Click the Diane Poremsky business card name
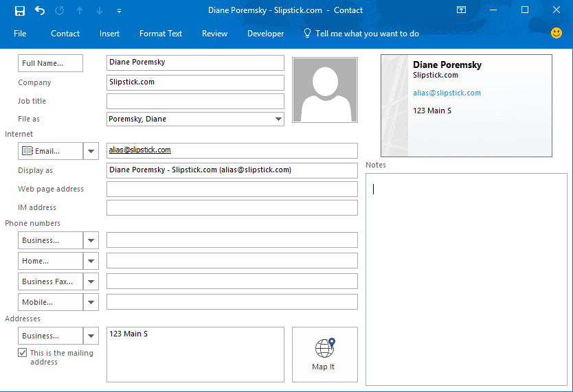Screen dimensions: 573x392 pyautogui.click(x=447, y=65)
